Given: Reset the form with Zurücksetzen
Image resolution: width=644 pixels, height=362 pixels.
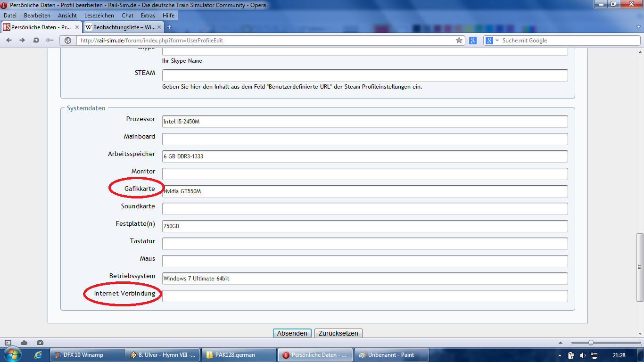Looking at the screenshot, I should 338,333.
